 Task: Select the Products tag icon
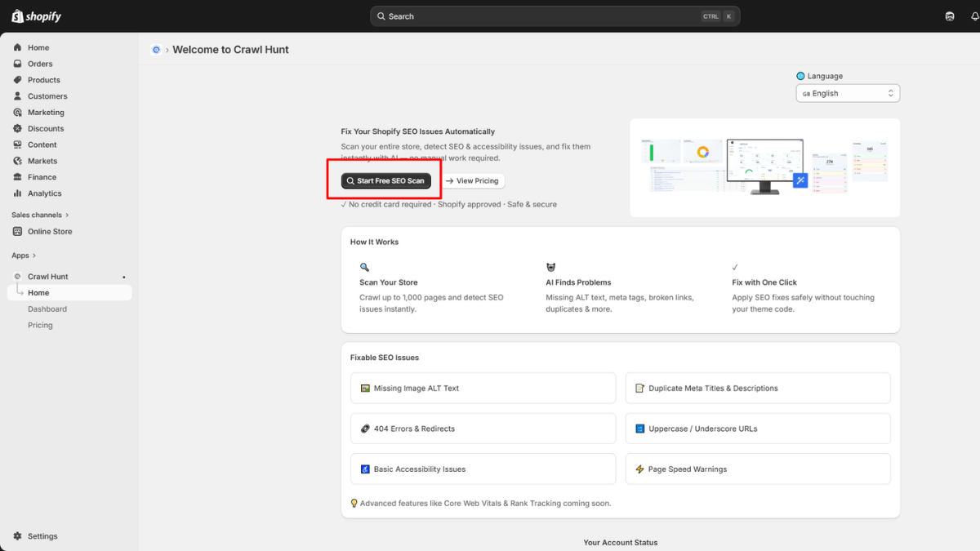click(17, 80)
